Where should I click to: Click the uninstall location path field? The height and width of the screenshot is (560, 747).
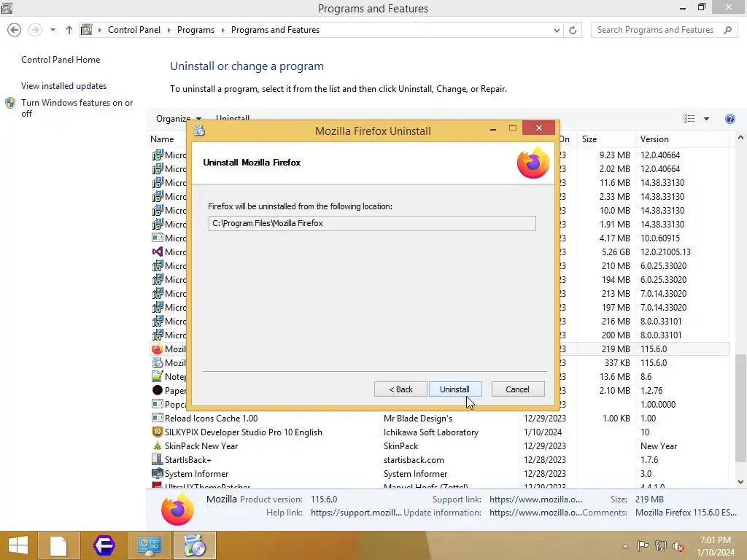[x=372, y=223]
